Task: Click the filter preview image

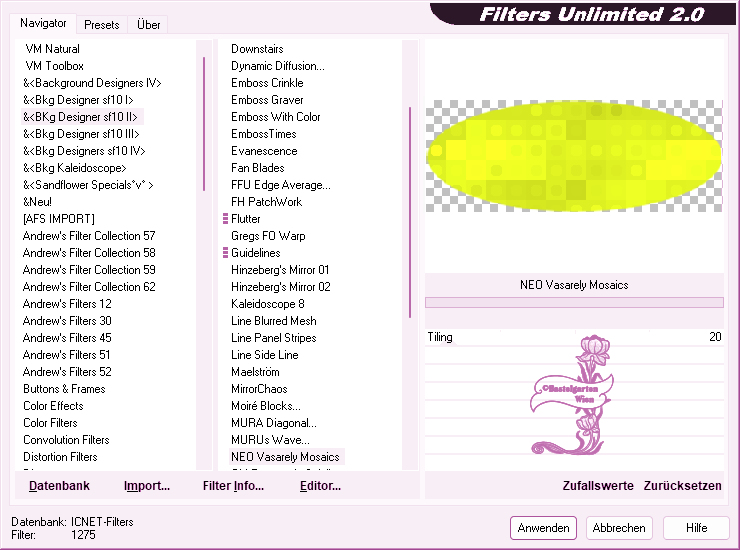Action: click(x=574, y=156)
